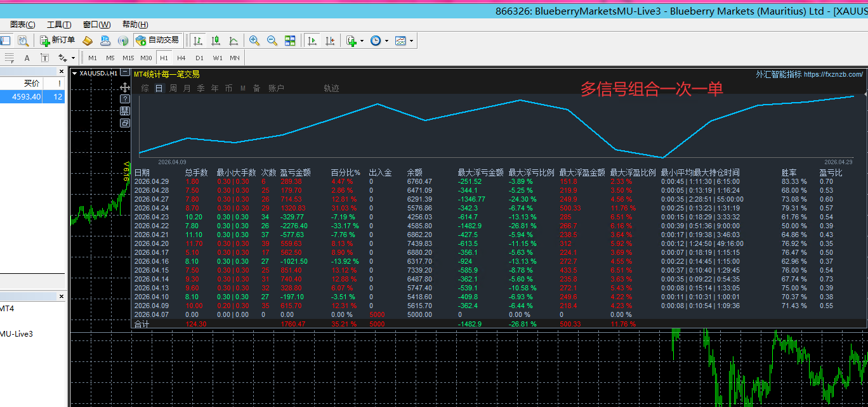
Task: Click the New Order (新订单) button
Action: [x=58, y=41]
